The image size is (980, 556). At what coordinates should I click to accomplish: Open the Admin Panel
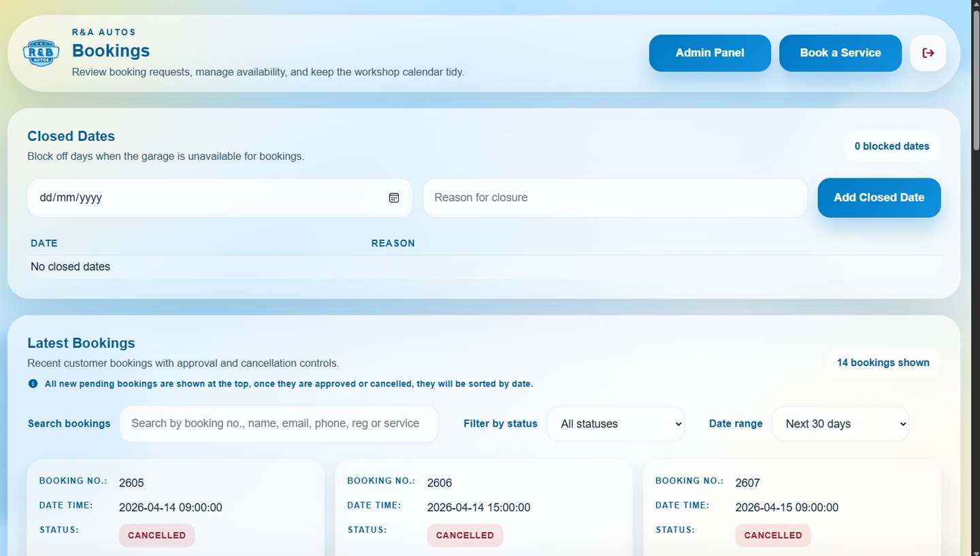tap(710, 53)
